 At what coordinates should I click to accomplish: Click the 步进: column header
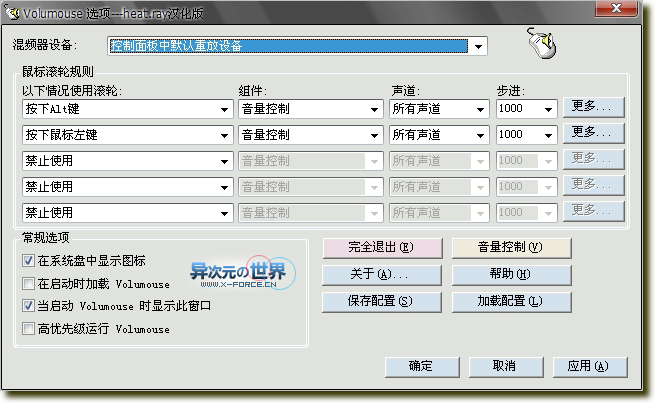[x=511, y=90]
